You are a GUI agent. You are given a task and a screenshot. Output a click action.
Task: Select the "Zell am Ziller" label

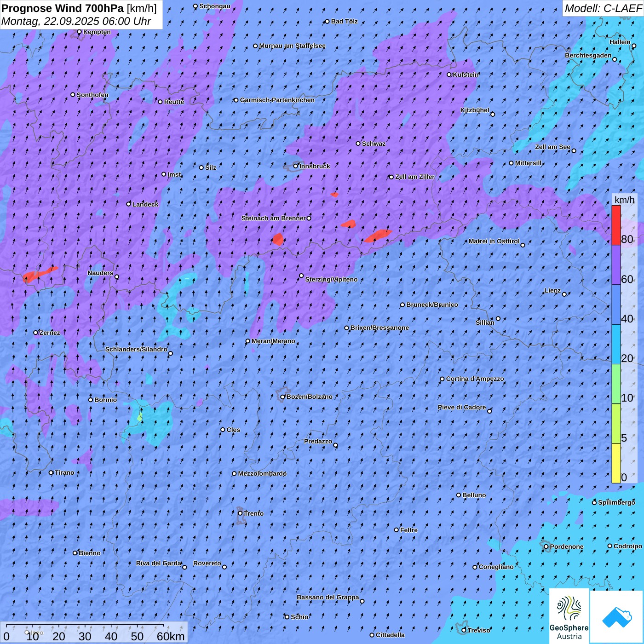click(414, 177)
